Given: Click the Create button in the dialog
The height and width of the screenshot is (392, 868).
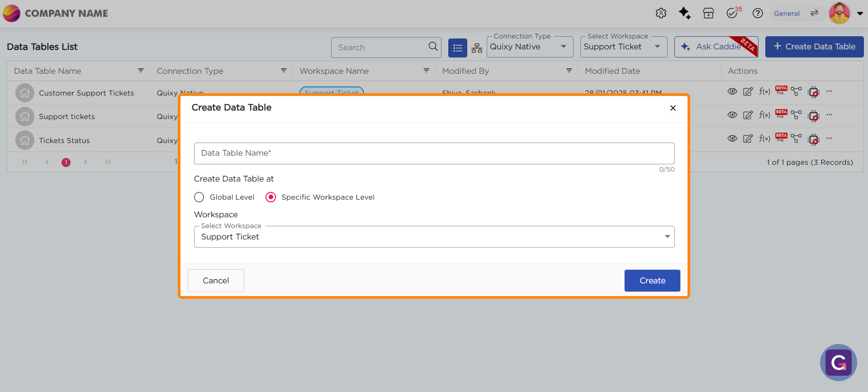Looking at the screenshot, I should (652, 281).
